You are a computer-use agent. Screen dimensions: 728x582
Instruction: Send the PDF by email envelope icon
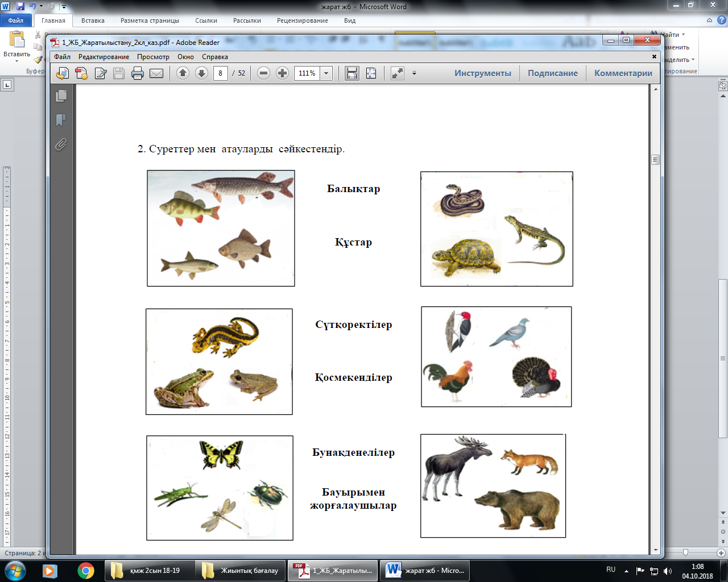pyautogui.click(x=156, y=73)
